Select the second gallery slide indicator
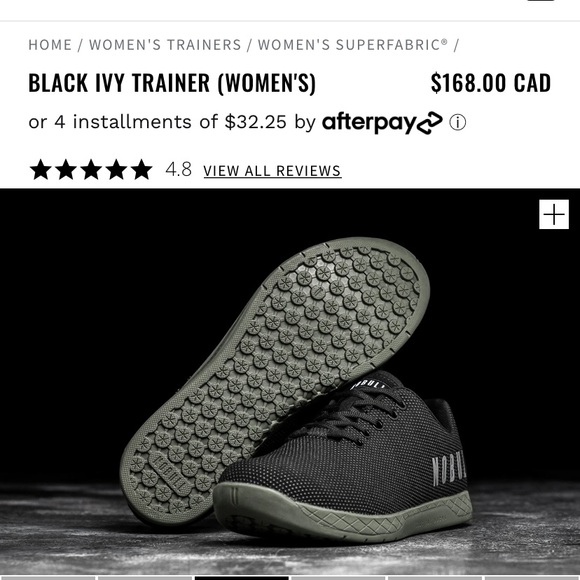The height and width of the screenshot is (580, 580). 145,578
